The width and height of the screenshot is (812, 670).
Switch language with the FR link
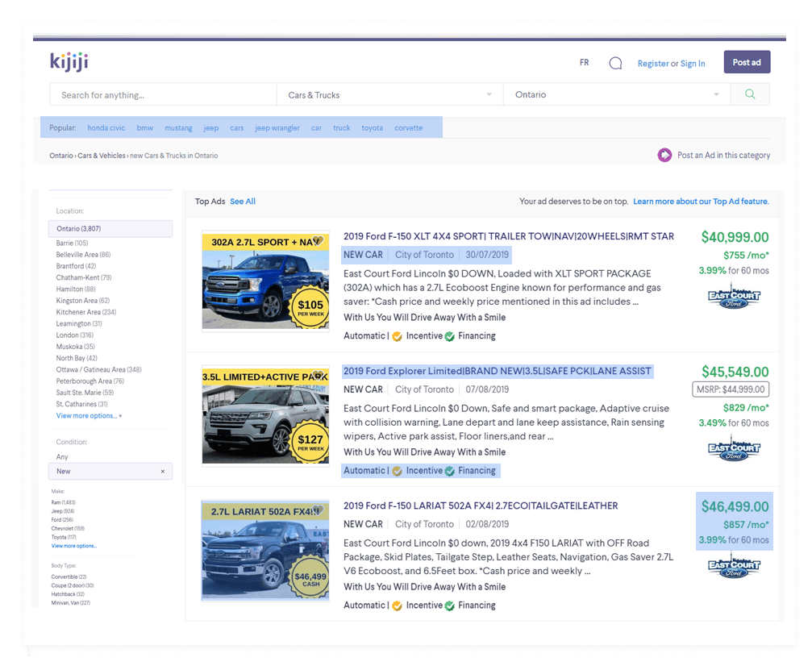click(584, 63)
